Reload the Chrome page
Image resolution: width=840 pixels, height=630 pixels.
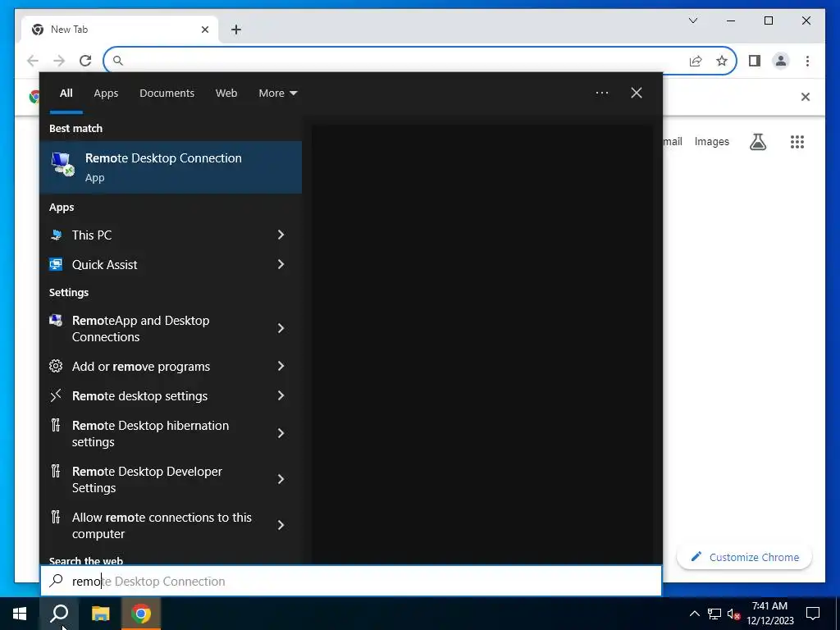tap(85, 61)
